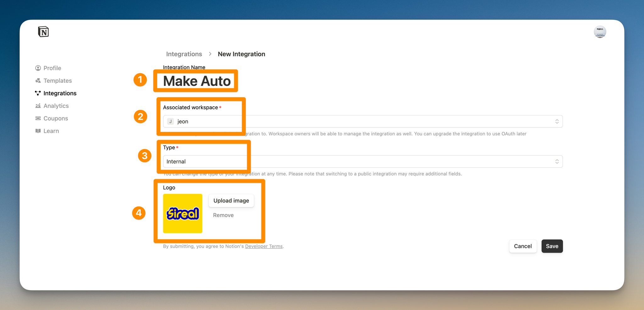Go back to Integrations breadcrumb

[184, 54]
